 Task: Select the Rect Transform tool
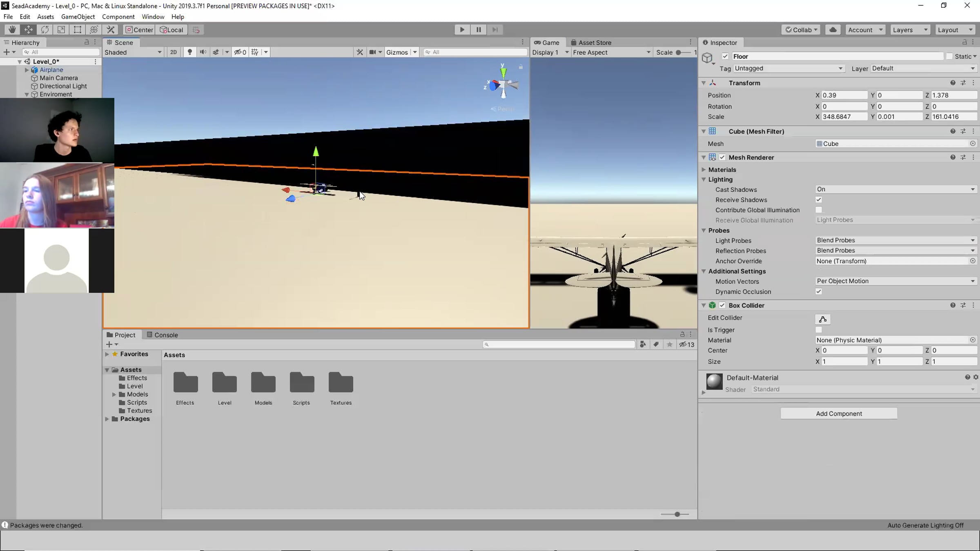pos(77,29)
